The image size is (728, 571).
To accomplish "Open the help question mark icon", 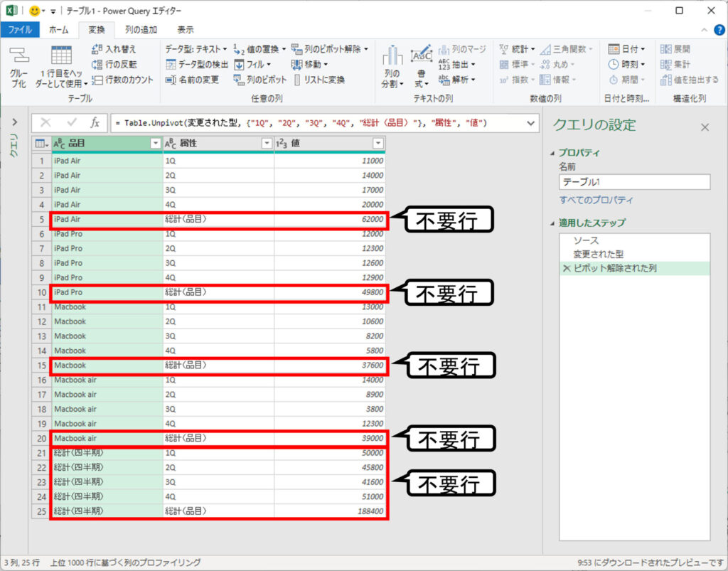I will pos(719,30).
